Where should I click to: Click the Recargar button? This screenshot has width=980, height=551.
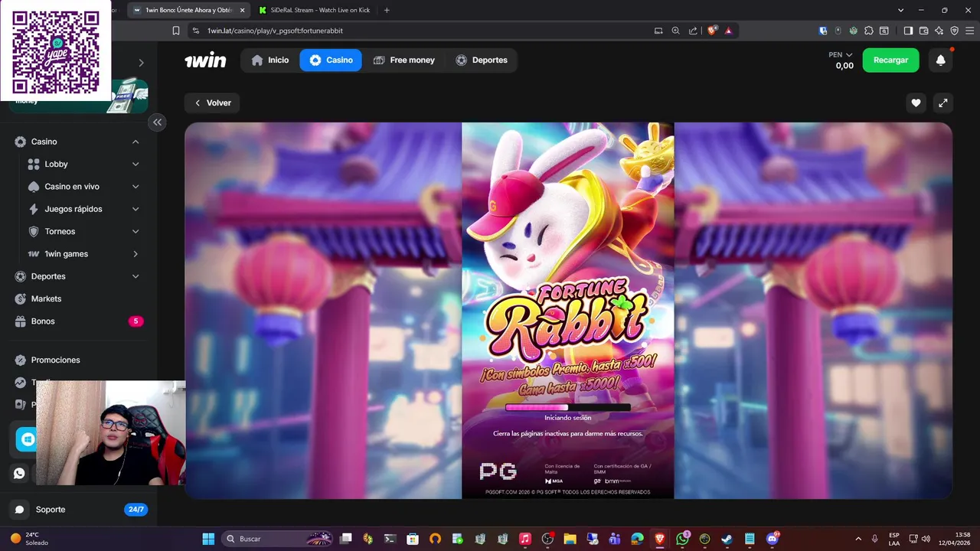click(x=890, y=60)
